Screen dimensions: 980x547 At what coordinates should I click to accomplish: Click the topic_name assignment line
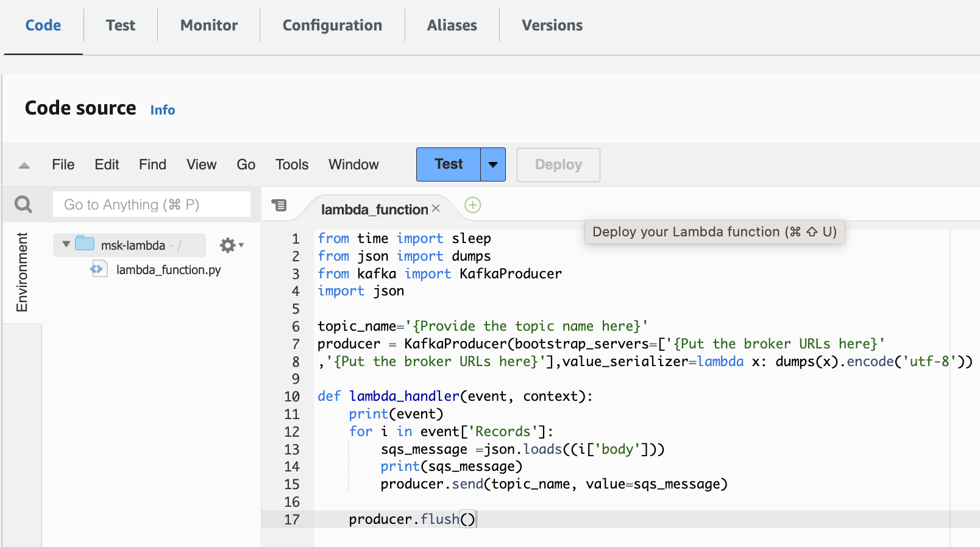tap(483, 326)
